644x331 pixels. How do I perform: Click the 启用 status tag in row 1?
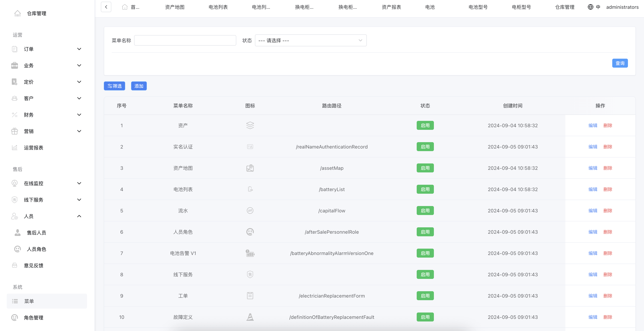pyautogui.click(x=425, y=125)
